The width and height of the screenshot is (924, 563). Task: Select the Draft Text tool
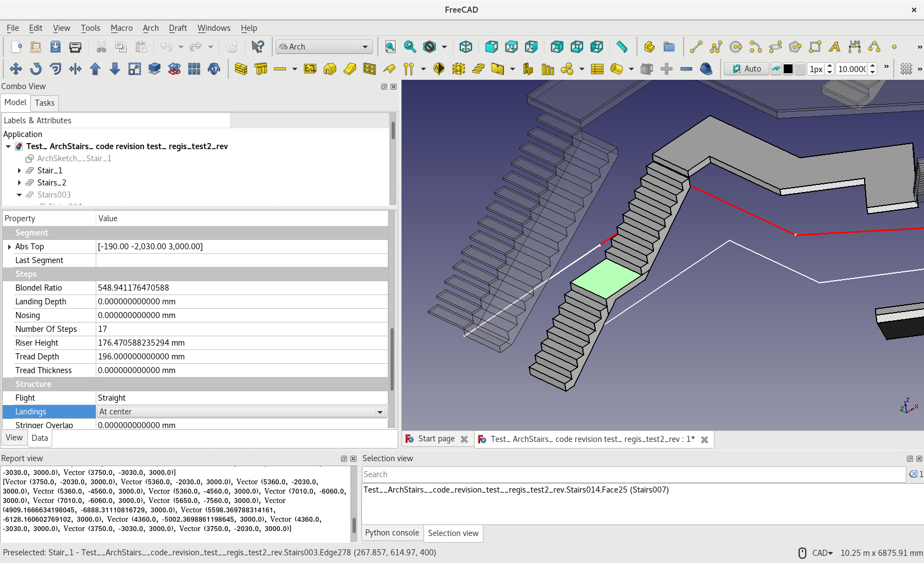pos(834,47)
